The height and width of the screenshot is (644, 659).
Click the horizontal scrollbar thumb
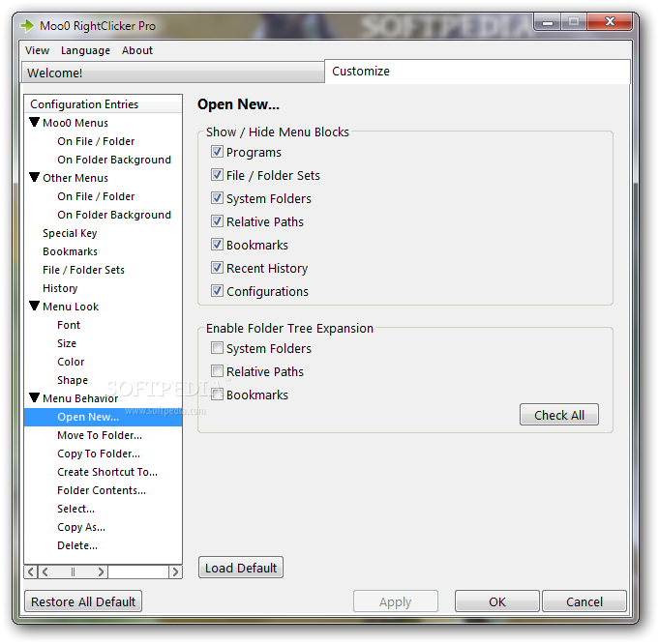[x=73, y=571]
